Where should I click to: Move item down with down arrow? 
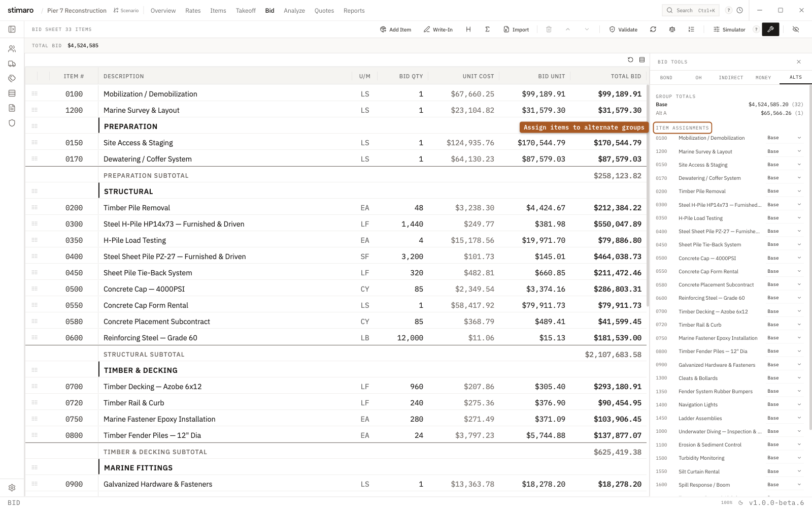pos(587,29)
